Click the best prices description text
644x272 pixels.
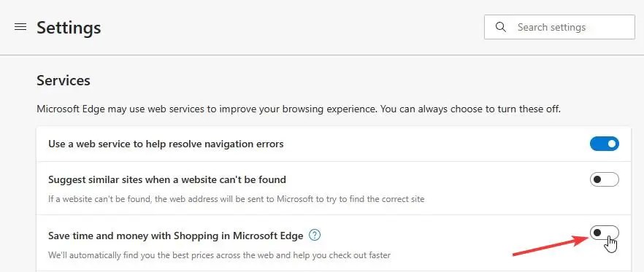(x=219, y=255)
